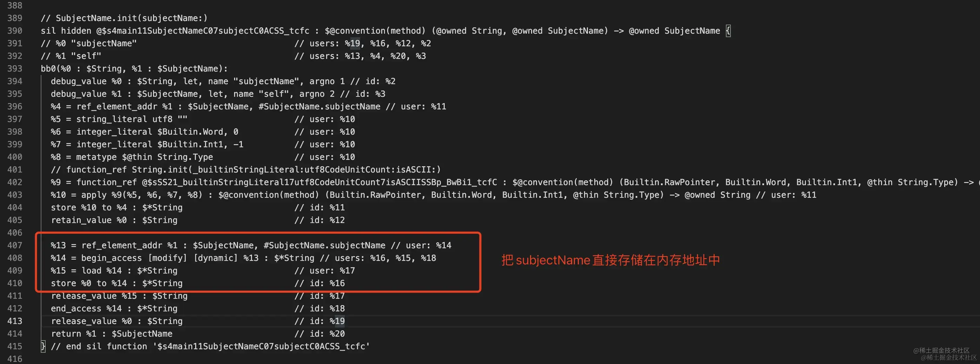Click "return" on line 414
Screen dimensions: 980x364
66,333
